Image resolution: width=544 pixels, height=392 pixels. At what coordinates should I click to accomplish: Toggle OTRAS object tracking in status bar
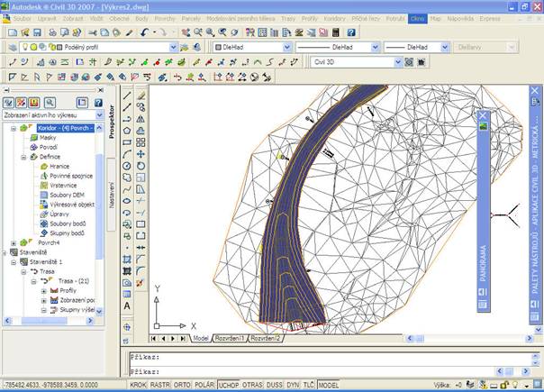252,385
